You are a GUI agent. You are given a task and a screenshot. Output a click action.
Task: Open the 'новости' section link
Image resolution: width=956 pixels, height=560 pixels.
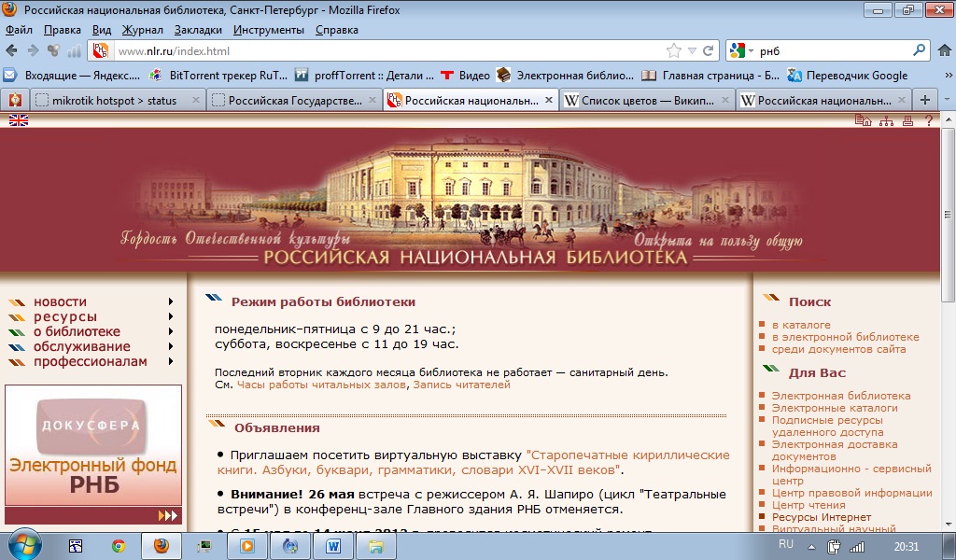tap(60, 301)
